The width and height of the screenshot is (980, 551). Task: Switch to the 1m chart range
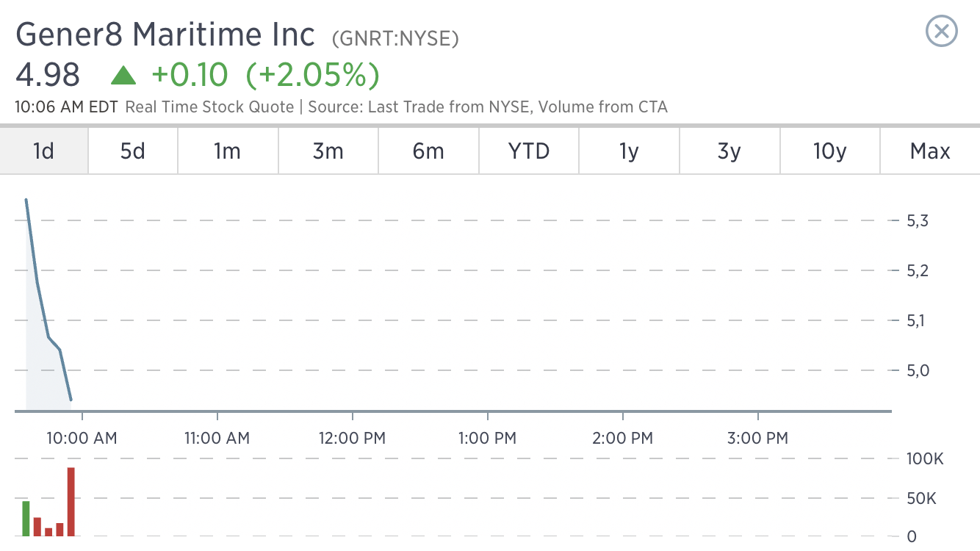coord(228,151)
